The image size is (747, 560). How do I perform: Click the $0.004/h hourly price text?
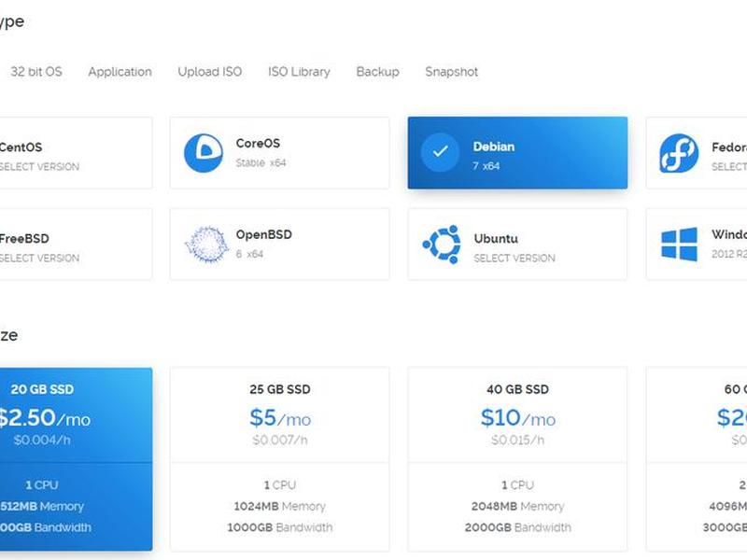coord(42,440)
